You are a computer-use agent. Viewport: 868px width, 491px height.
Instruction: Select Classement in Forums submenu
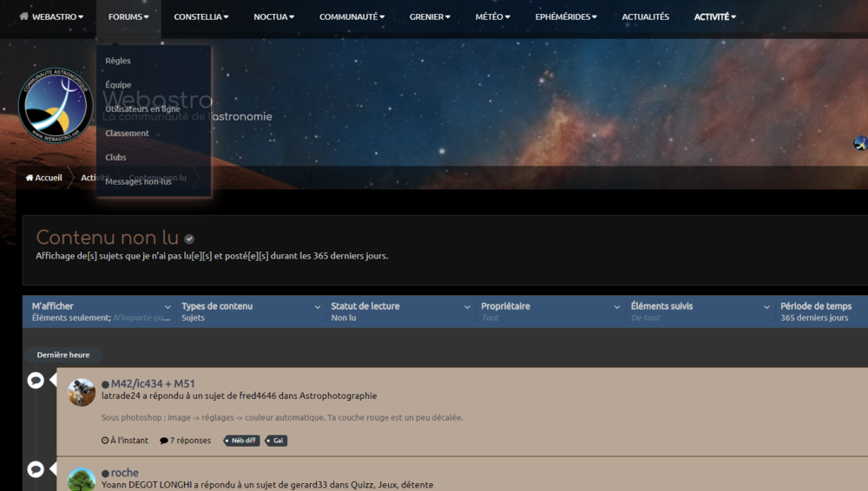(127, 133)
